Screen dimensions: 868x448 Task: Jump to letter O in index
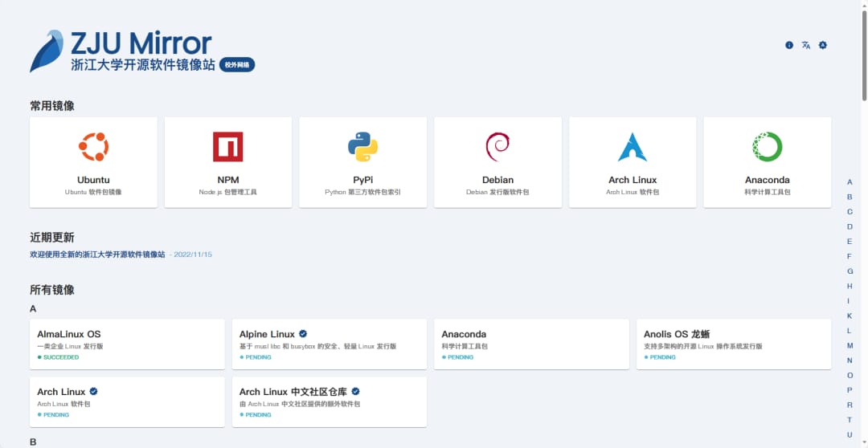tap(850, 376)
